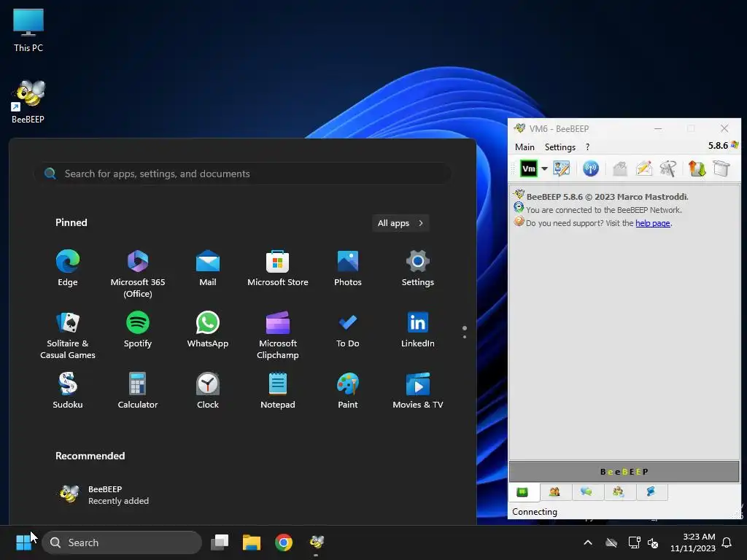
Task: Open the notifications bell icon
Action: [x=727, y=542]
